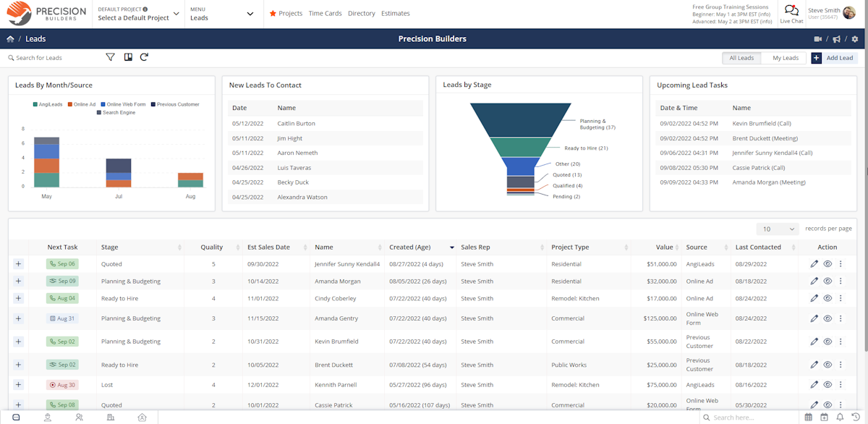Open Live Chat icon

pos(791,13)
